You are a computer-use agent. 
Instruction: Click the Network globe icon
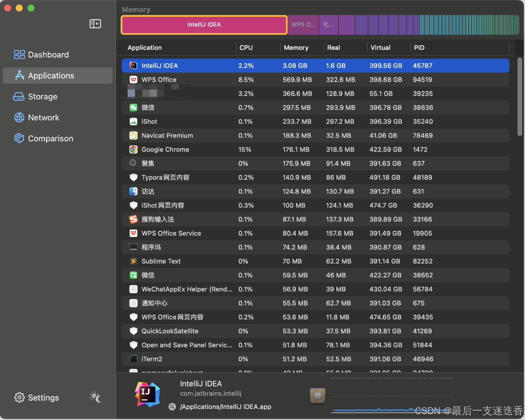pyautogui.click(x=19, y=118)
